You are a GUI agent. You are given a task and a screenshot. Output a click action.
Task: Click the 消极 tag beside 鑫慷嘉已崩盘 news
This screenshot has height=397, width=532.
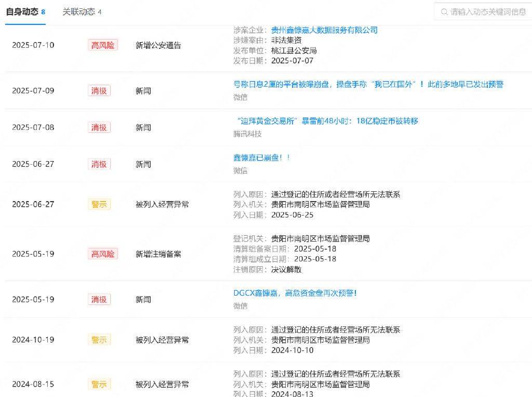pyautogui.click(x=99, y=164)
